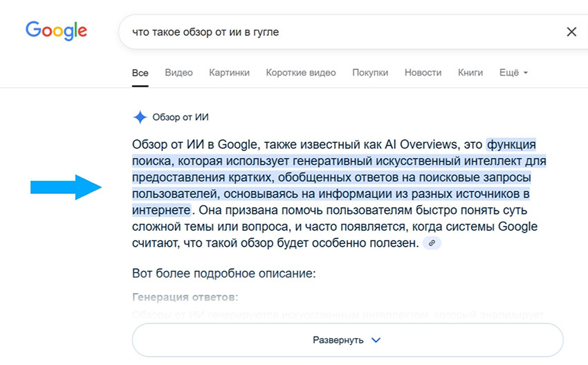Click the Генерация ответов heading
The image size is (588, 365).
(x=185, y=297)
